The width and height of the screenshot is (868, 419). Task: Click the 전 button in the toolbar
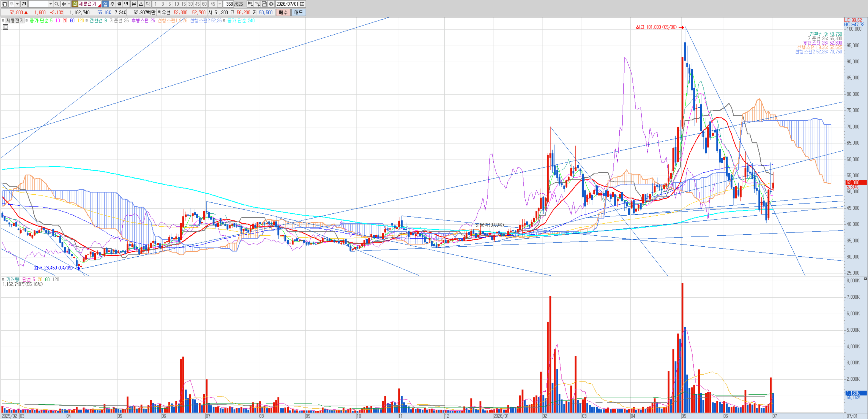click(x=24, y=4)
